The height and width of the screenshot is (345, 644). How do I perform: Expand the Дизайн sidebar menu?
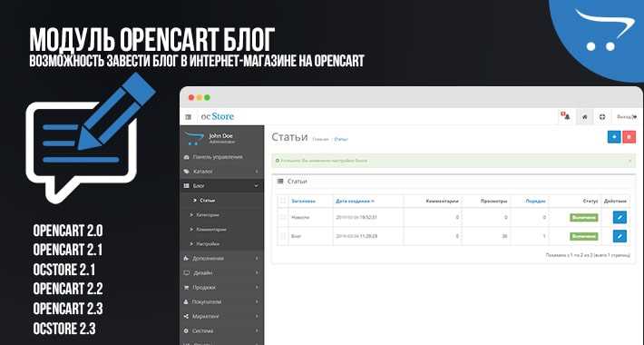point(222,272)
